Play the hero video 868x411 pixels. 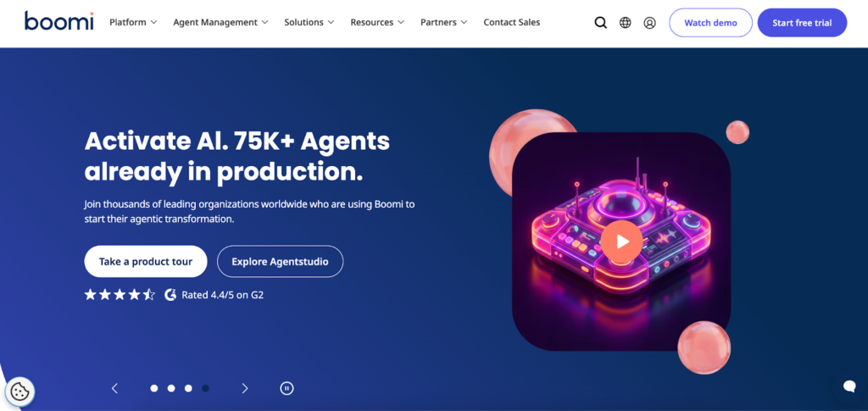pyautogui.click(x=621, y=242)
